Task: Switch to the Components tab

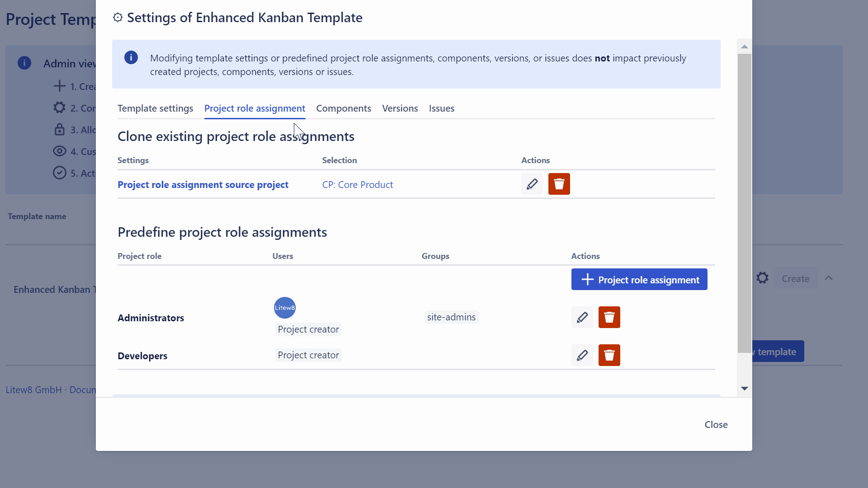Action: click(x=344, y=108)
